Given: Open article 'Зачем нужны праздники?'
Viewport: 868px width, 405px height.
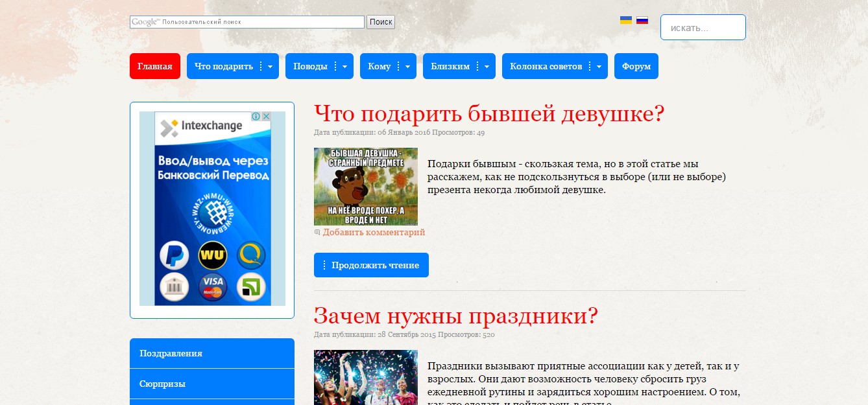Looking at the screenshot, I should click(455, 316).
